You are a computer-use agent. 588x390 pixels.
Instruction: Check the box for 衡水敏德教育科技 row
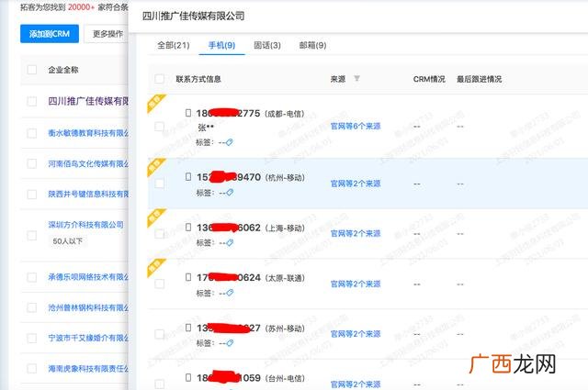click(32, 133)
